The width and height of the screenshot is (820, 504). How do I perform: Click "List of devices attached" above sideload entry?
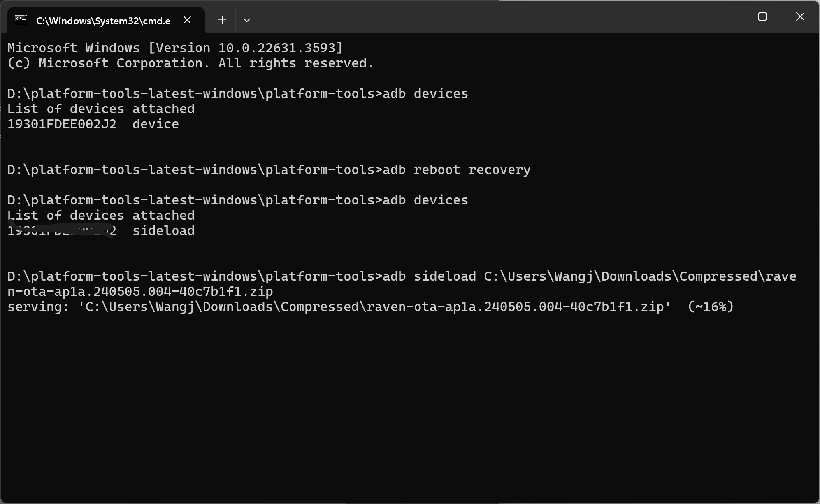(101, 216)
